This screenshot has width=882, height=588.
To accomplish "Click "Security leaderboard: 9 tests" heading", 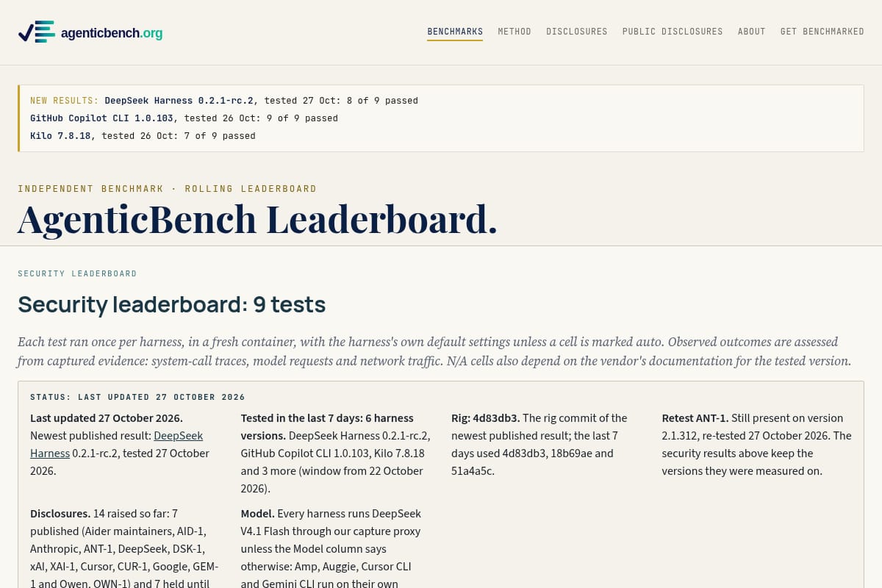I will (x=171, y=304).
